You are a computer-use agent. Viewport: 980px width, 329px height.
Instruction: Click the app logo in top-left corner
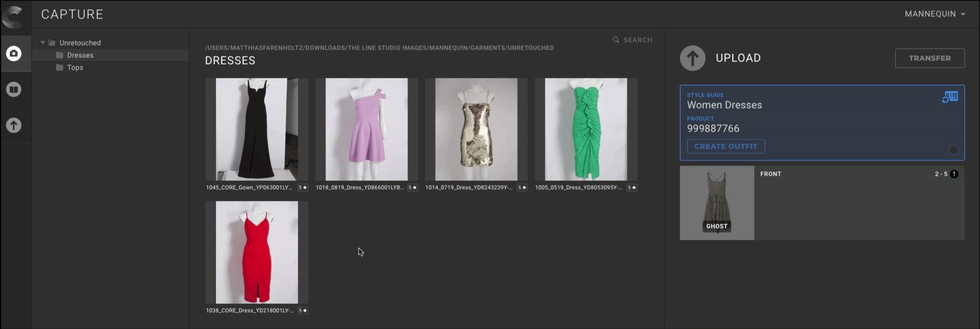pos(13,15)
